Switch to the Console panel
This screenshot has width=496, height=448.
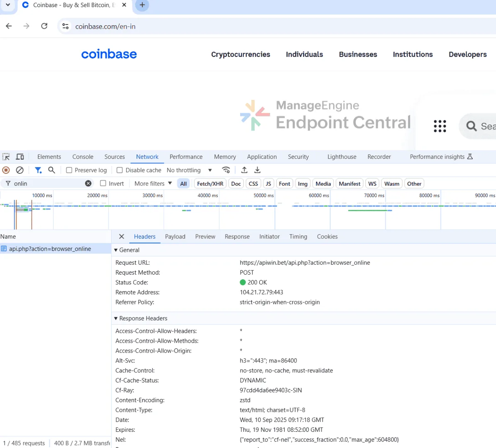[x=83, y=157]
